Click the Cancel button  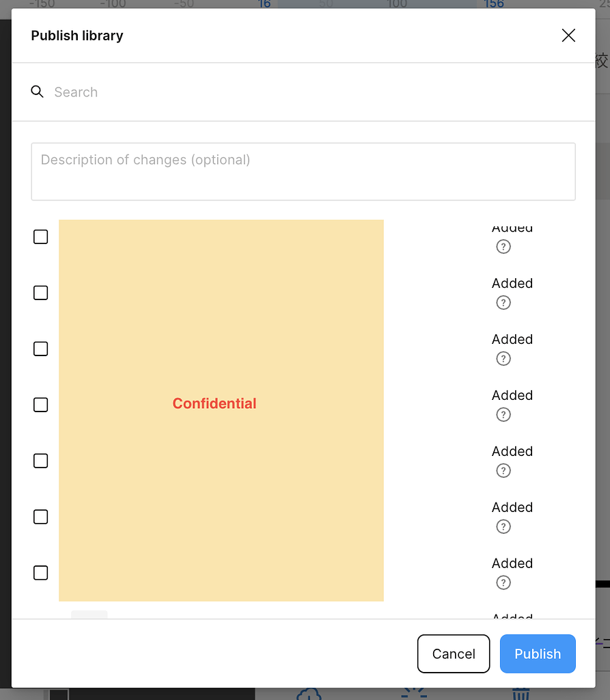(x=454, y=654)
